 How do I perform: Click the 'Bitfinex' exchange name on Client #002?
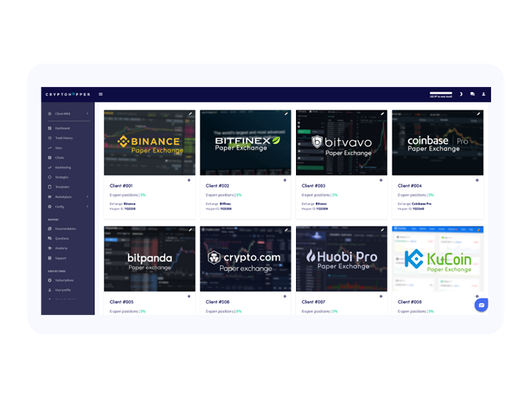point(225,204)
